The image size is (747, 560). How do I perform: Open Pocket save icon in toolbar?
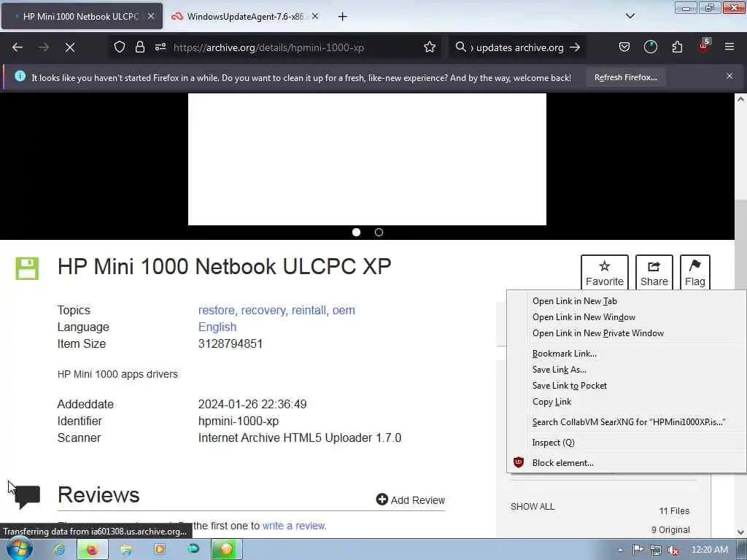click(x=624, y=47)
